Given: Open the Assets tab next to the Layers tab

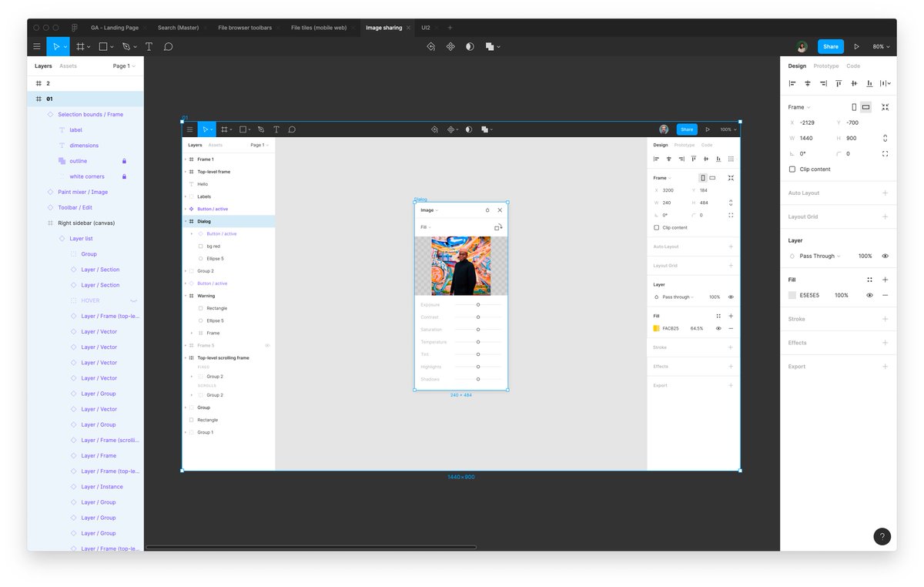Looking at the screenshot, I should [69, 66].
